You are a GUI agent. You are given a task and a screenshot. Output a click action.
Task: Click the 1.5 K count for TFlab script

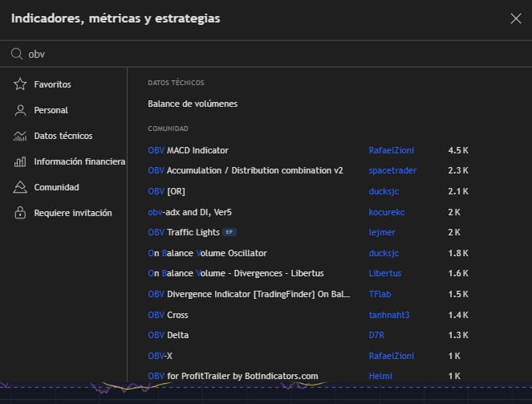(458, 294)
